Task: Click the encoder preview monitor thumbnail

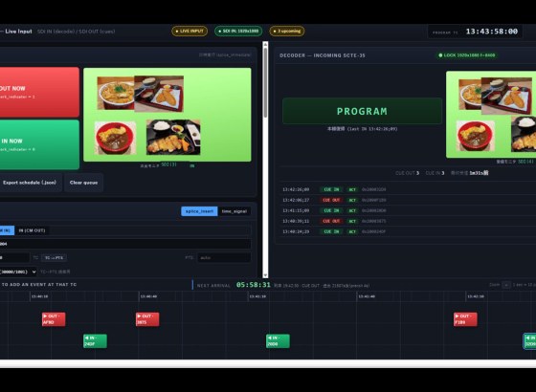Action: pyautogui.click(x=167, y=115)
